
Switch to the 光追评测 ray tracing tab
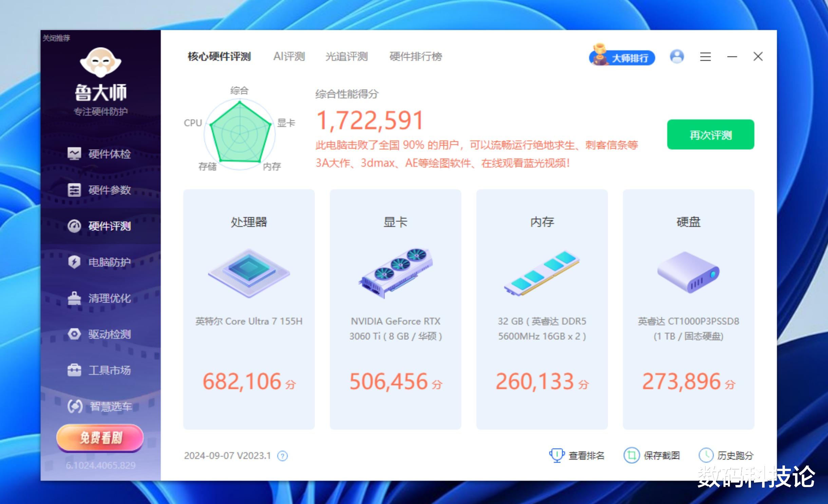(346, 56)
